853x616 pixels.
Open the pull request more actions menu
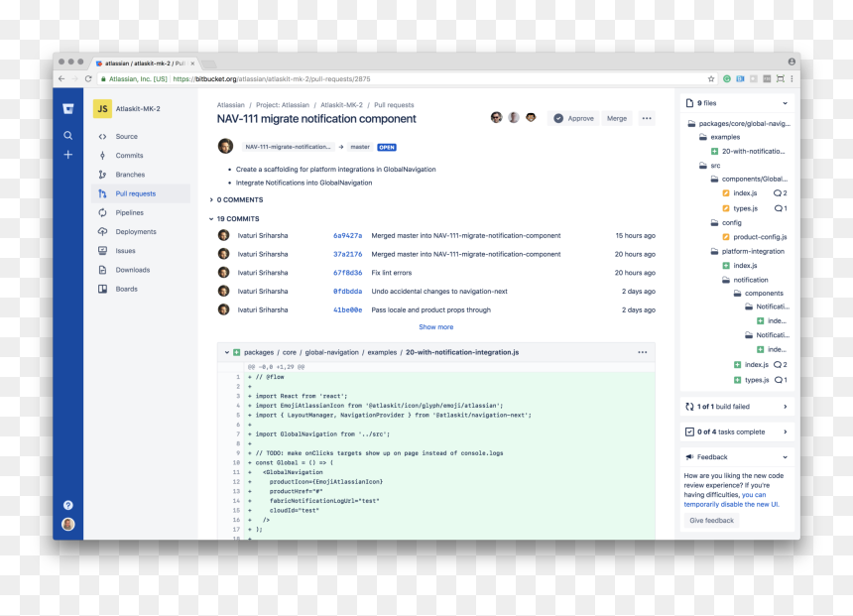click(647, 119)
